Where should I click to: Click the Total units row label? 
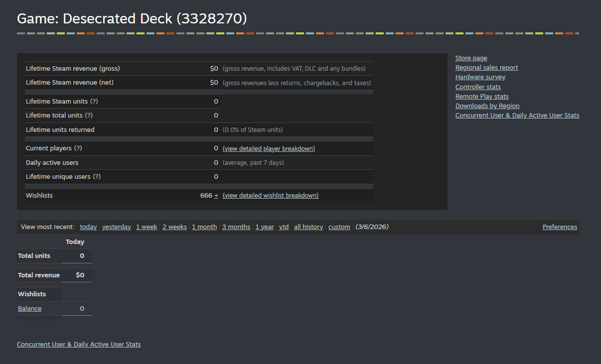pyautogui.click(x=34, y=256)
